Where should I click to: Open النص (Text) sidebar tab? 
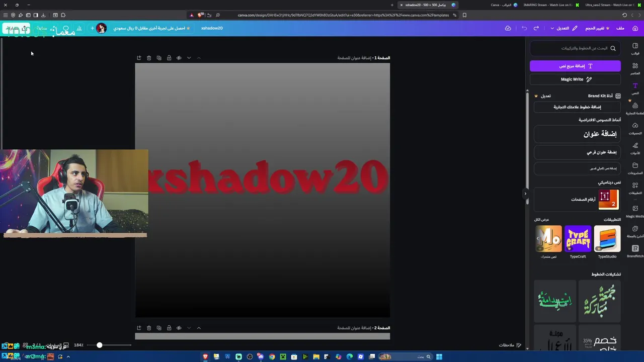(x=635, y=88)
